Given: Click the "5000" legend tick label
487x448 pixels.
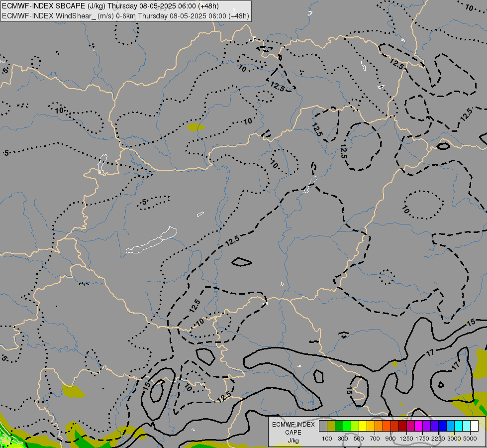Looking at the screenshot, I should pos(470,439).
